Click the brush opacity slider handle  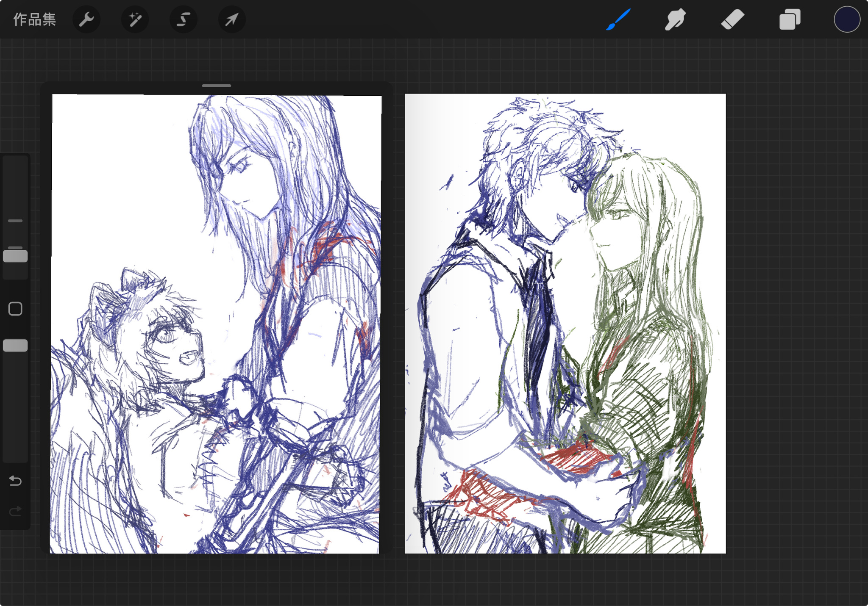click(15, 346)
